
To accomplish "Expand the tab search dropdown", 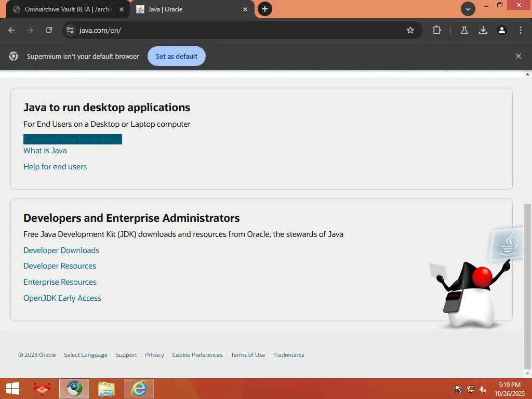I will click(x=468, y=9).
